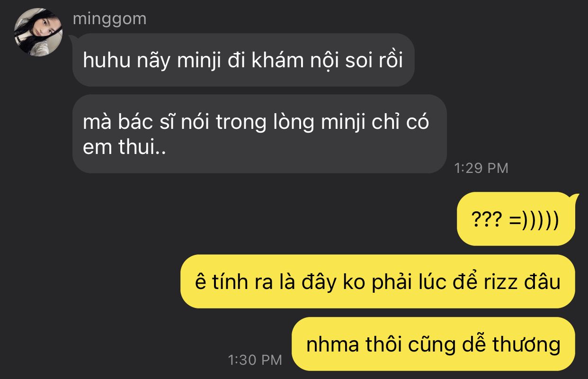This screenshot has height=379, width=588.
Task: Select the message about khám nội soi
Action: tap(243, 60)
